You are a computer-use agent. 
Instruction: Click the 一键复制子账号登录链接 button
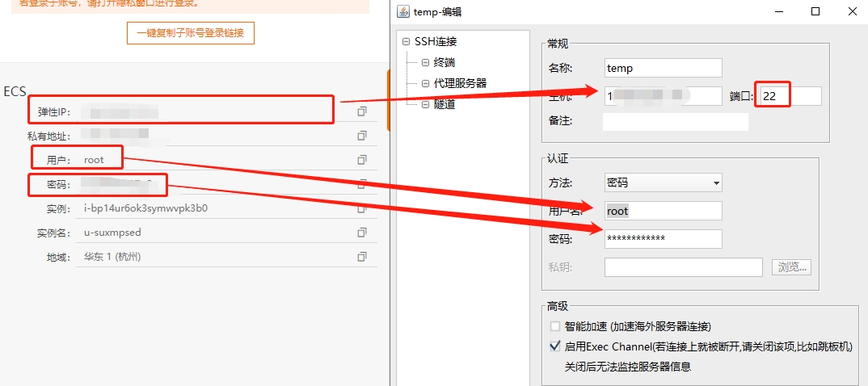click(191, 33)
